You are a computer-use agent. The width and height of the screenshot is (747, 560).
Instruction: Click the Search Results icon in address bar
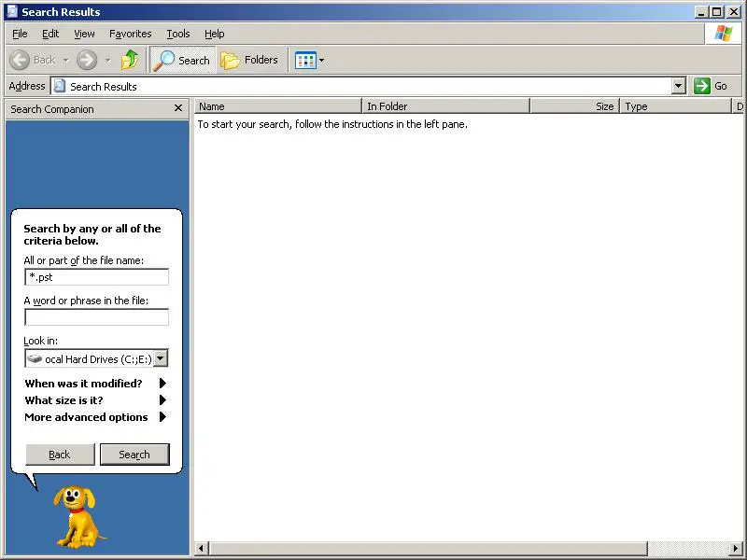60,86
